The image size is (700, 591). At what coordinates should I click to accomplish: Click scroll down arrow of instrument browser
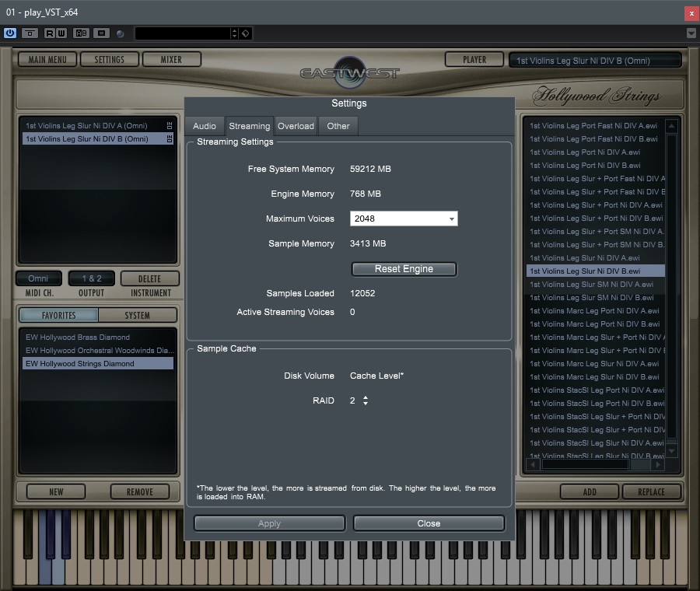(671, 451)
